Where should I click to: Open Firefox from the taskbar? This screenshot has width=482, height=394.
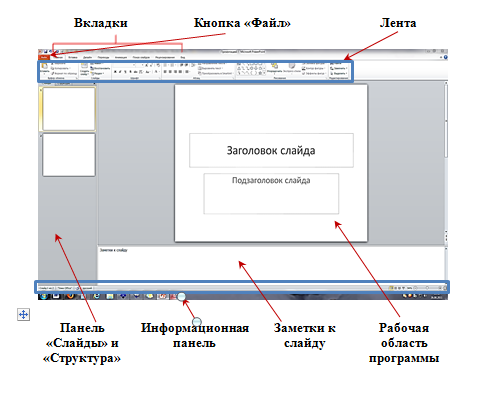coord(70,296)
